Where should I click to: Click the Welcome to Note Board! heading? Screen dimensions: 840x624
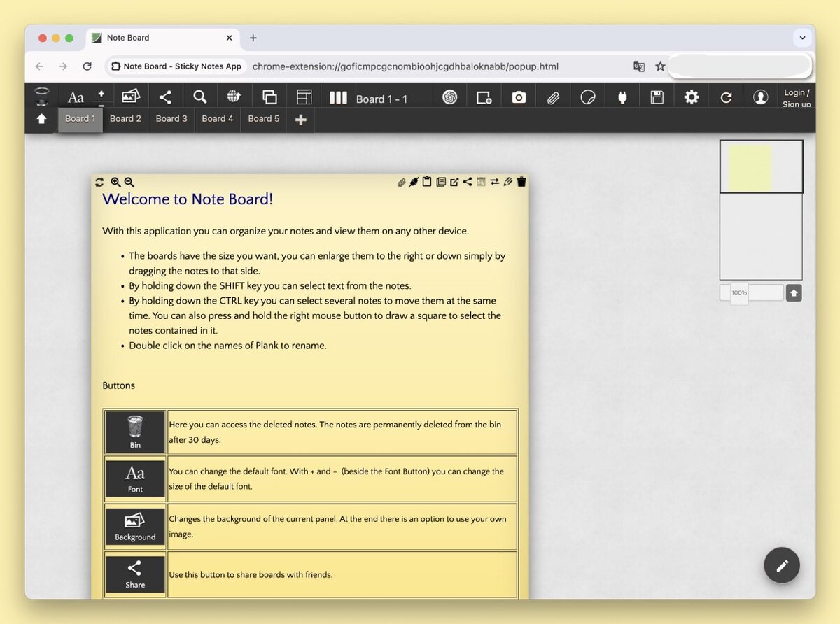click(x=188, y=199)
